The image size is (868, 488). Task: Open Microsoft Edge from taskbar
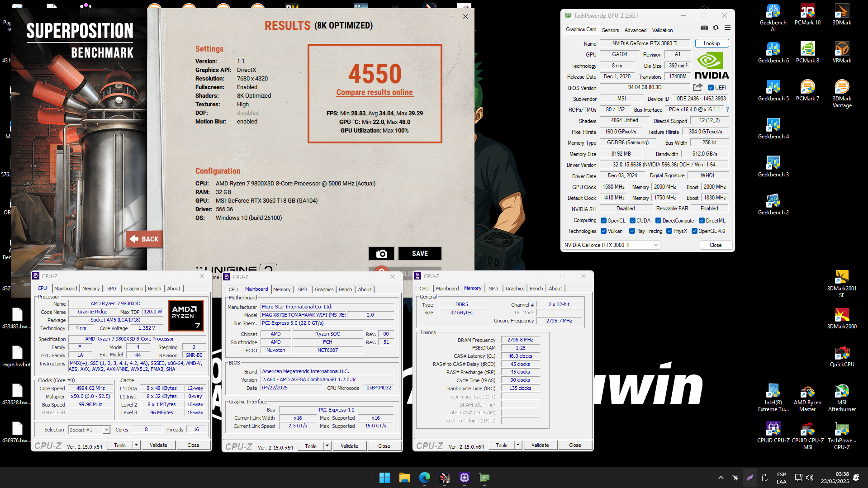pos(424,478)
